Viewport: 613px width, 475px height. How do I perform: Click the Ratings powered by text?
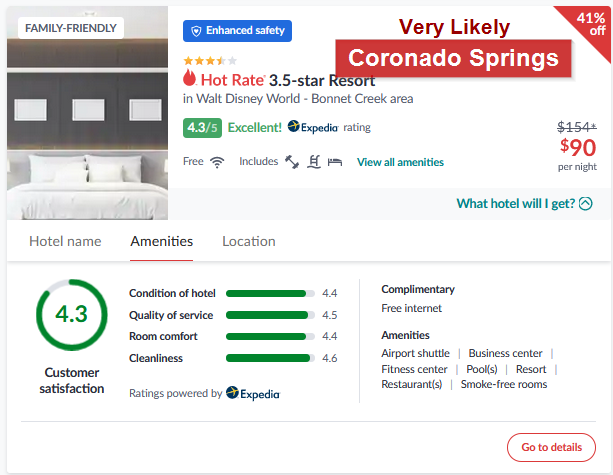[176, 393]
